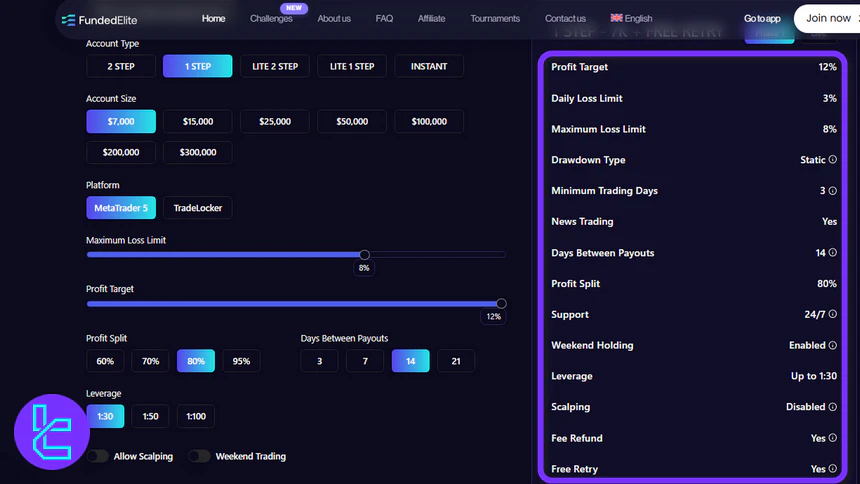Click the Profit Split 80% summary row
This screenshot has height=484, width=860.
coord(694,284)
